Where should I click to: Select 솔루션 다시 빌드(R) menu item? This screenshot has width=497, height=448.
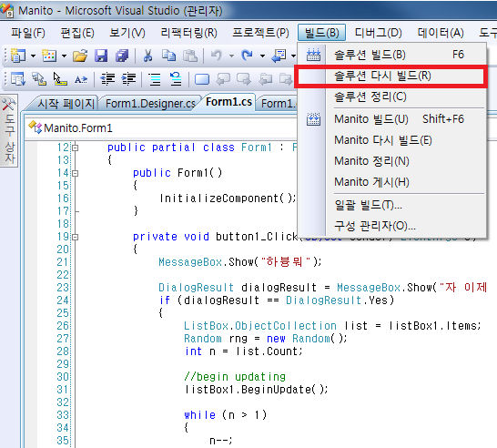click(390, 76)
